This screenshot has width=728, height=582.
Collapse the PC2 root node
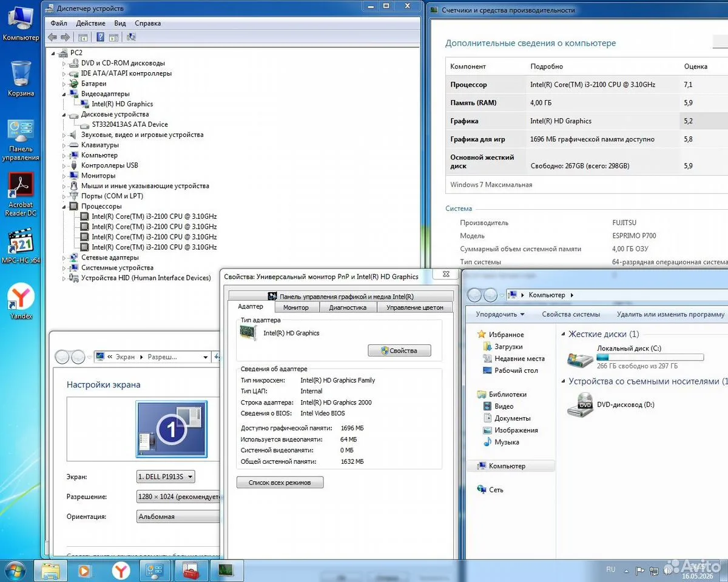coord(53,53)
